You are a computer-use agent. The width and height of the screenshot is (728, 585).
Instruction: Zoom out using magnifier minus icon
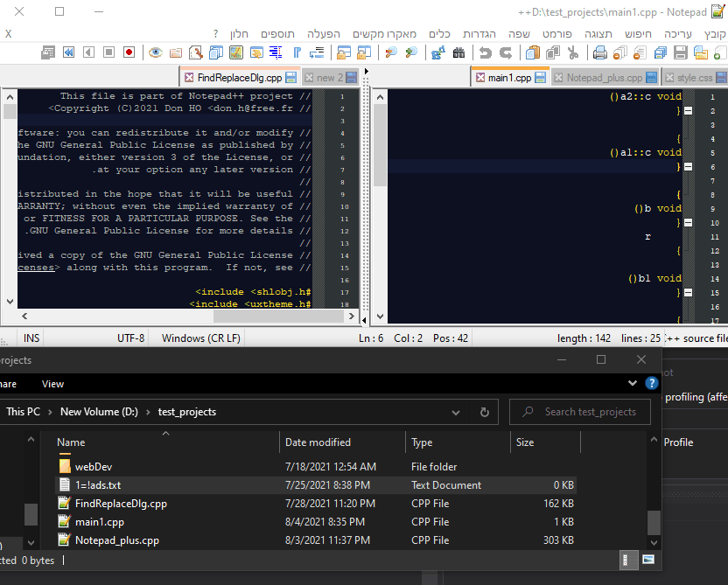pyautogui.click(x=391, y=52)
